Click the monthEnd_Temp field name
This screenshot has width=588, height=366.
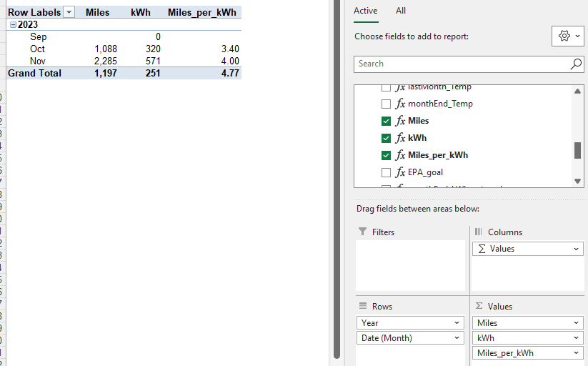coord(440,104)
